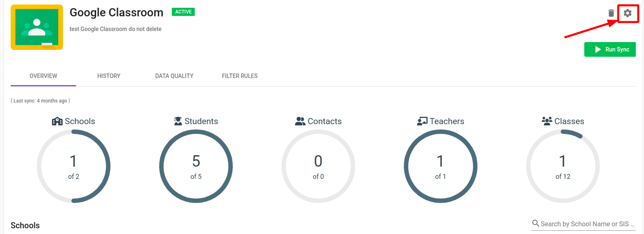
Task: Open the Data Quality tab
Action: (174, 76)
